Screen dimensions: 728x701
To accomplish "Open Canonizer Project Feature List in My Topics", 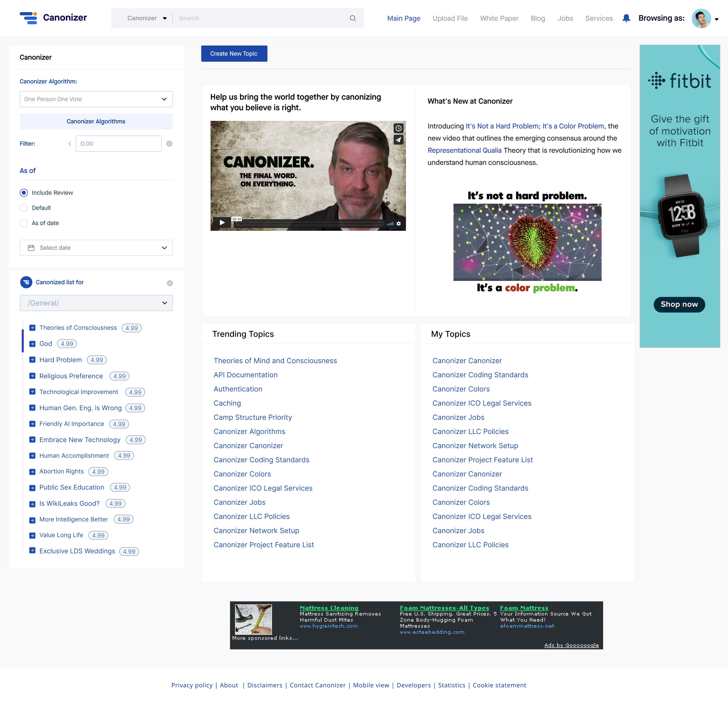I will point(483,459).
